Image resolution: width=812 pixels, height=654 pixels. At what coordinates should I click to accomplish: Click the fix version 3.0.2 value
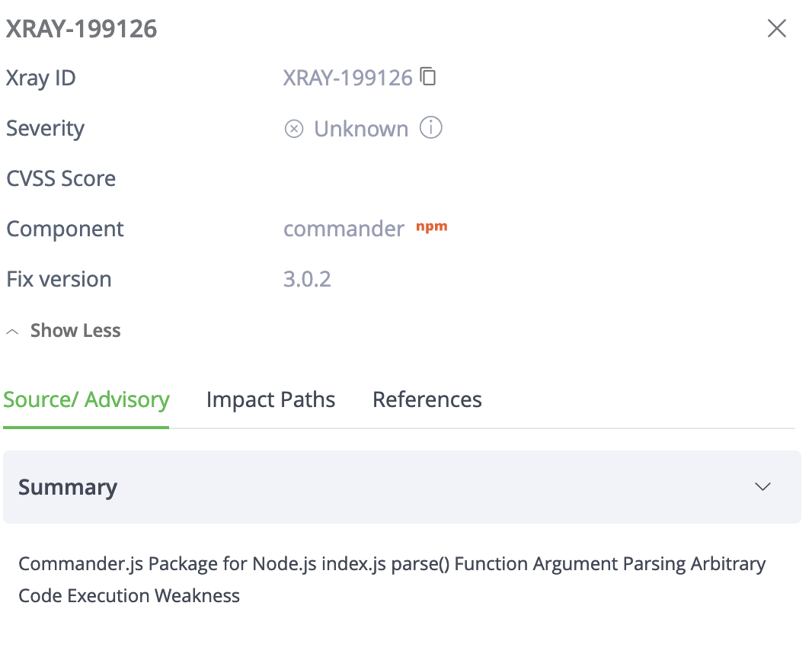[308, 278]
